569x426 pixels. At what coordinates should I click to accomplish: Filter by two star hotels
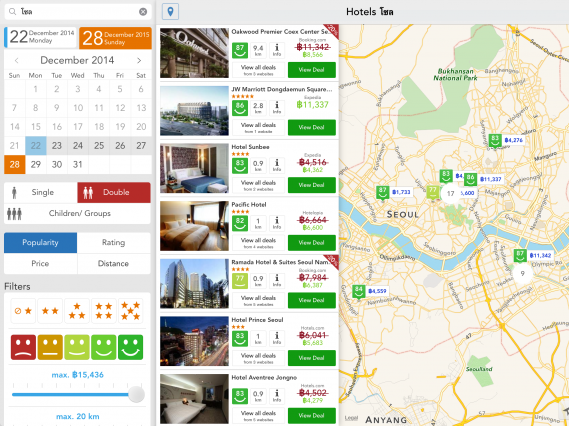50,311
